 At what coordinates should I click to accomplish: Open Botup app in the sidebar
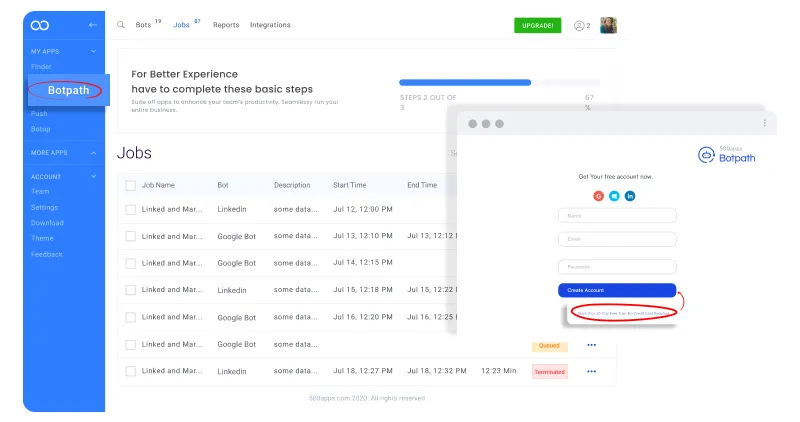tap(40, 129)
